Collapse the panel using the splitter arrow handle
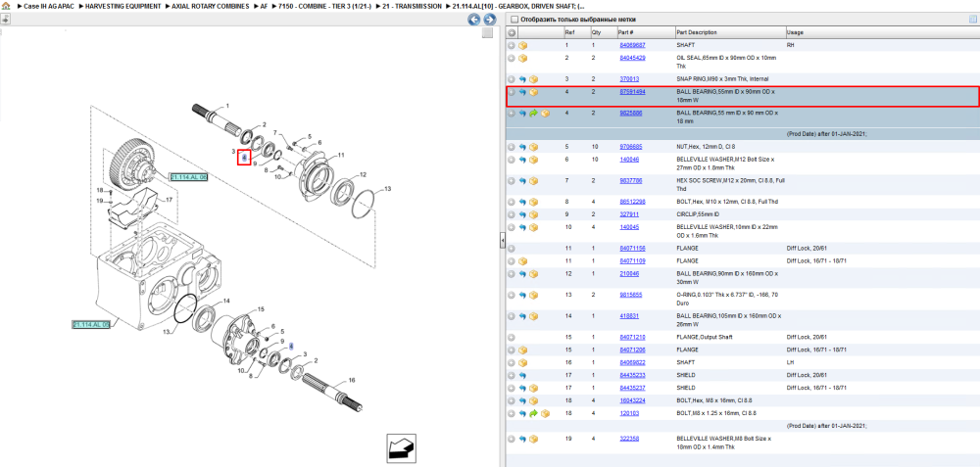 pyautogui.click(x=502, y=241)
